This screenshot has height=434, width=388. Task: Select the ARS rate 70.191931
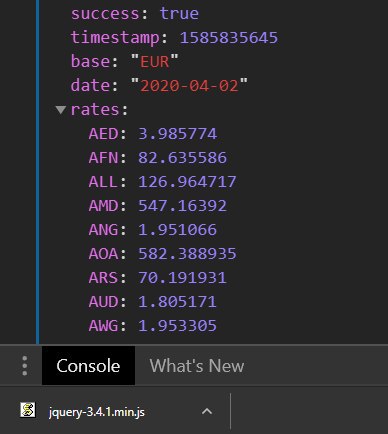point(183,278)
